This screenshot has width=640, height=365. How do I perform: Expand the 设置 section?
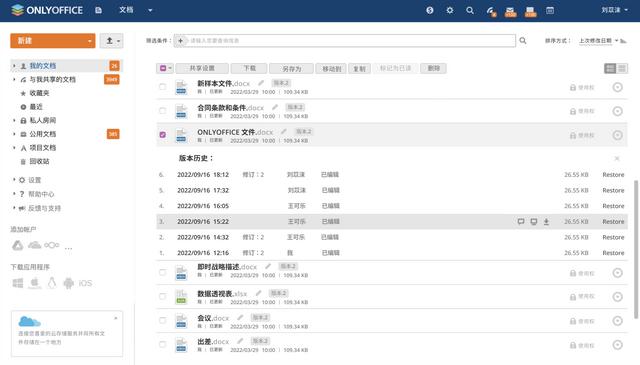pos(14,180)
